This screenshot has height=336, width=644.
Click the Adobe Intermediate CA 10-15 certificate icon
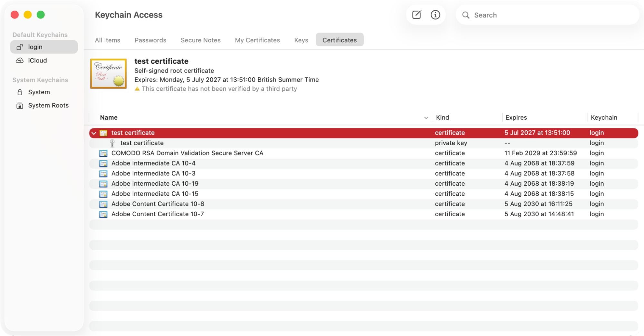pyautogui.click(x=103, y=194)
